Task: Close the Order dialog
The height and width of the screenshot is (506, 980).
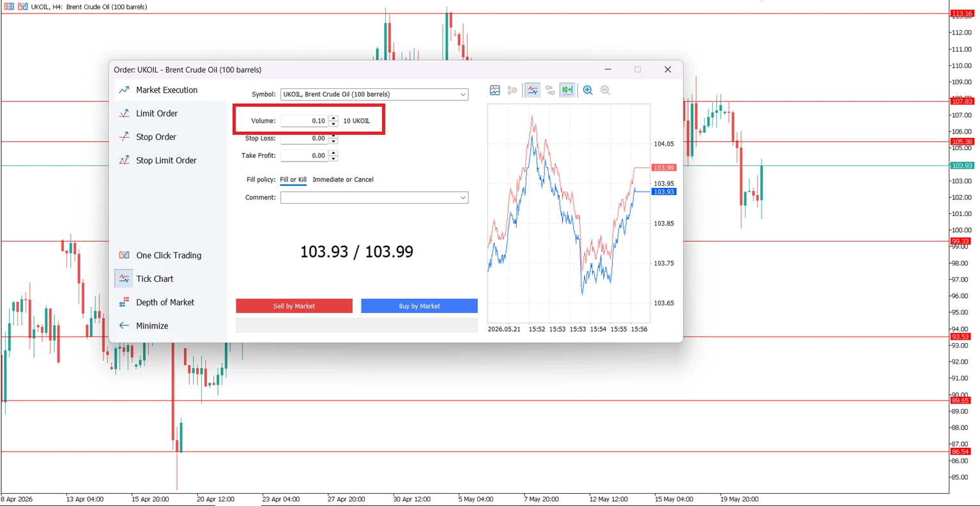Action: 668,70
